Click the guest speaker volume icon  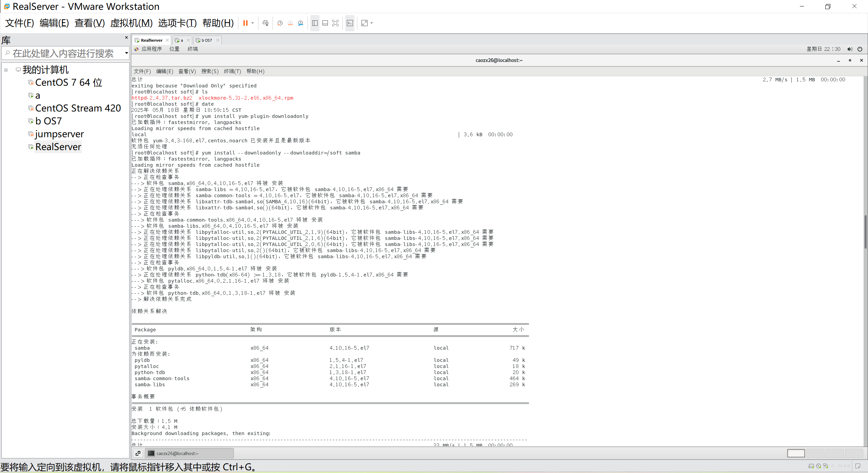(x=850, y=49)
